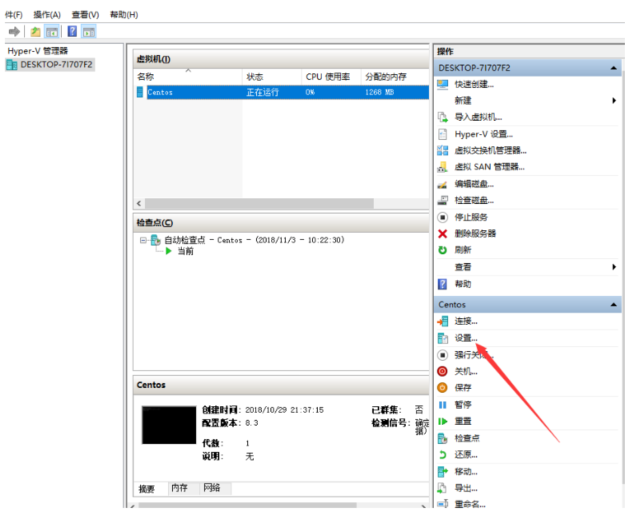Toggle the console tree pane toolbar icon
This screenshot has width=625, height=517.
coord(52,31)
